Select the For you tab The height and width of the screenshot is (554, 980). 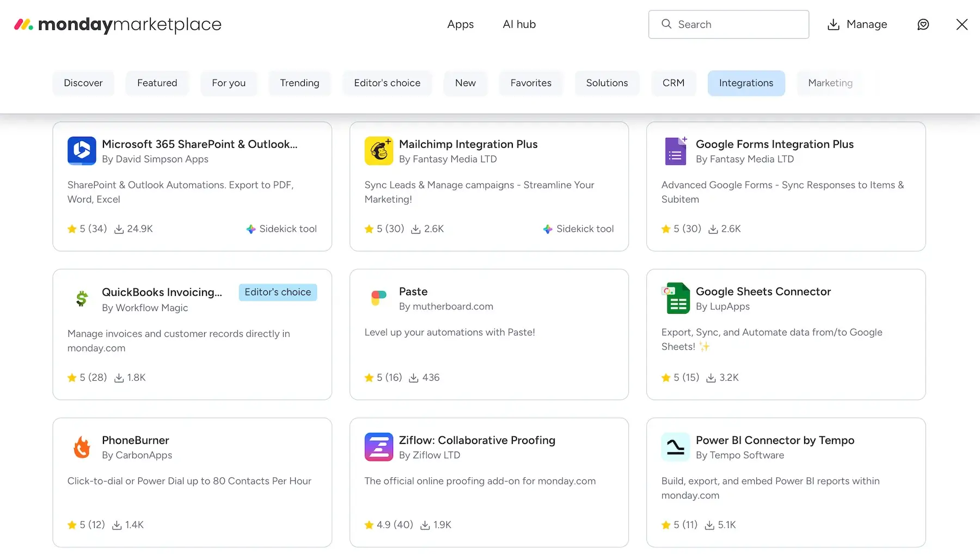coord(229,83)
